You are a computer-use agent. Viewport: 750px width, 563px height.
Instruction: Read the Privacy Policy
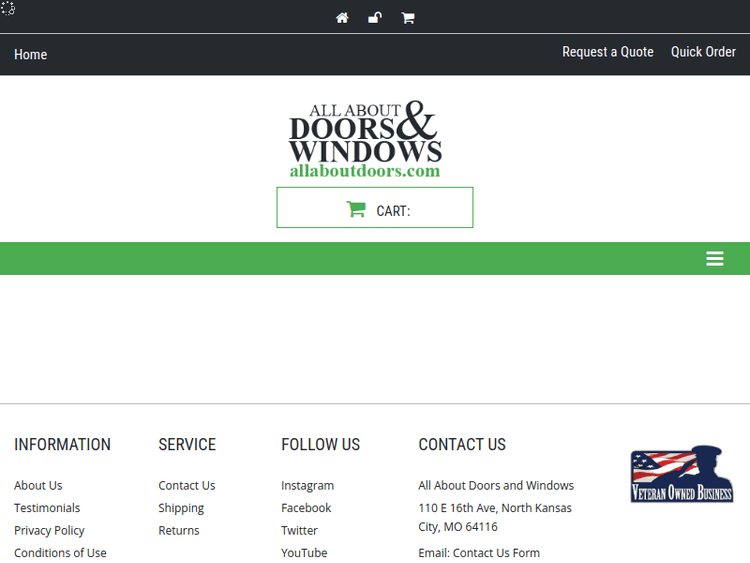click(x=49, y=531)
